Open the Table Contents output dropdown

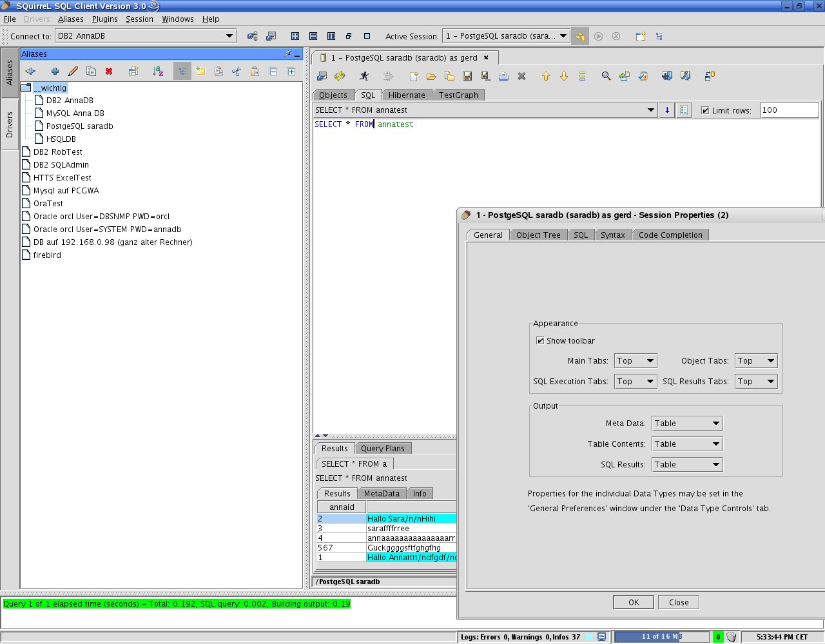pyautogui.click(x=687, y=444)
